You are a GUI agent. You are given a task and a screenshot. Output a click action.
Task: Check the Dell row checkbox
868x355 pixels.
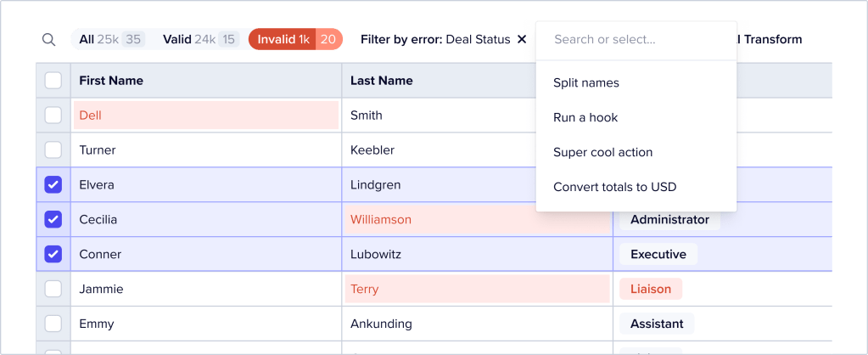pos(53,116)
